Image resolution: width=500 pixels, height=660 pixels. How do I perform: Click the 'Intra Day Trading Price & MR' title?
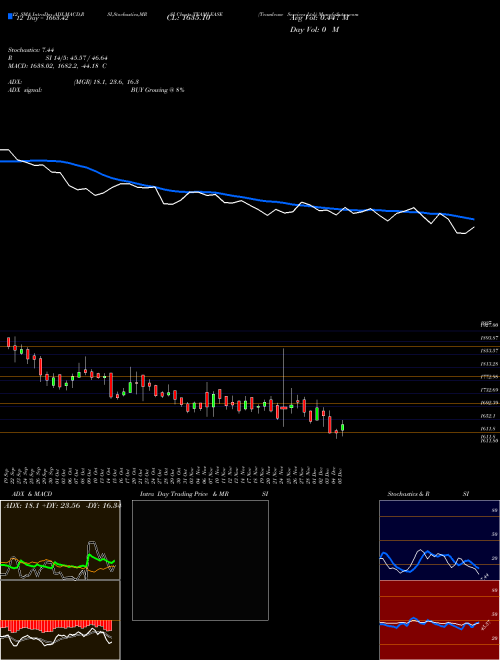pos(185,494)
